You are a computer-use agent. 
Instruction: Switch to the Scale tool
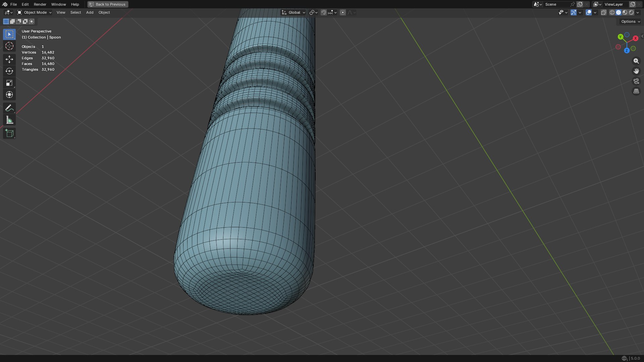point(9,83)
